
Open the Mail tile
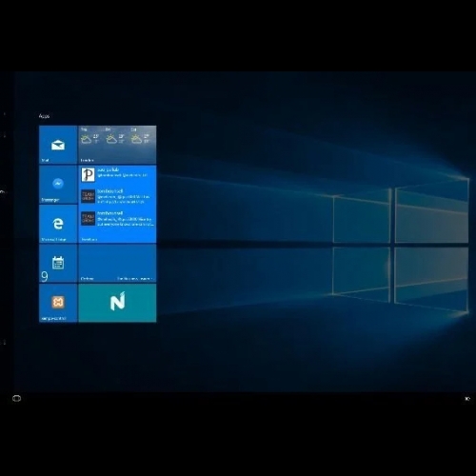pyautogui.click(x=58, y=145)
